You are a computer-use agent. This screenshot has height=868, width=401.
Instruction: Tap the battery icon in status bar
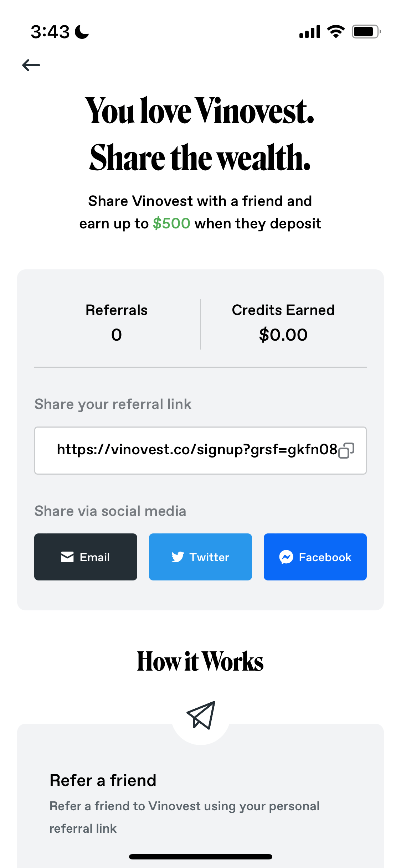click(x=366, y=32)
